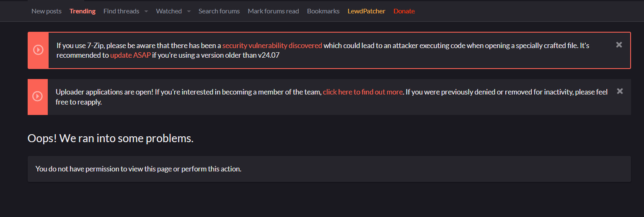Open the LewdPatcher link
Screen dimensions: 644x217
point(366,11)
